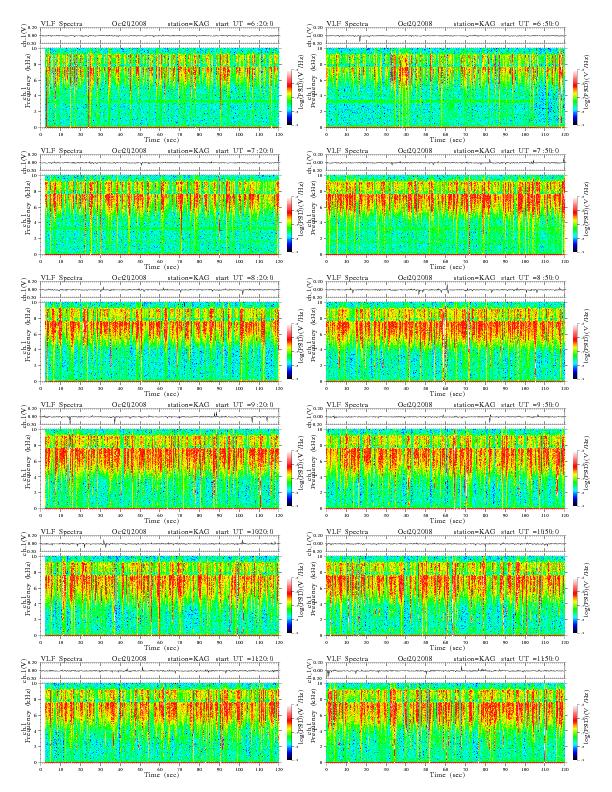Click the title text 'start UT =9:50:0'
The image size is (612, 792).
[530, 405]
